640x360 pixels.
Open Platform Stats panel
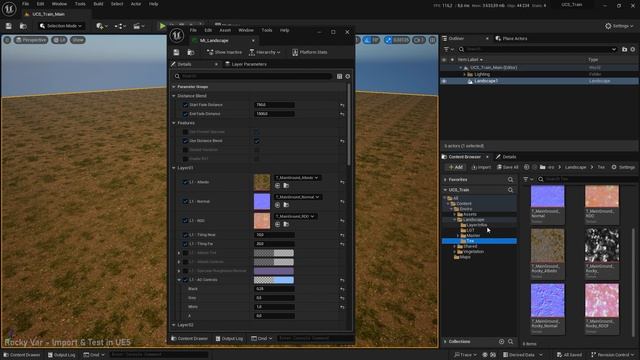pyautogui.click(x=310, y=52)
